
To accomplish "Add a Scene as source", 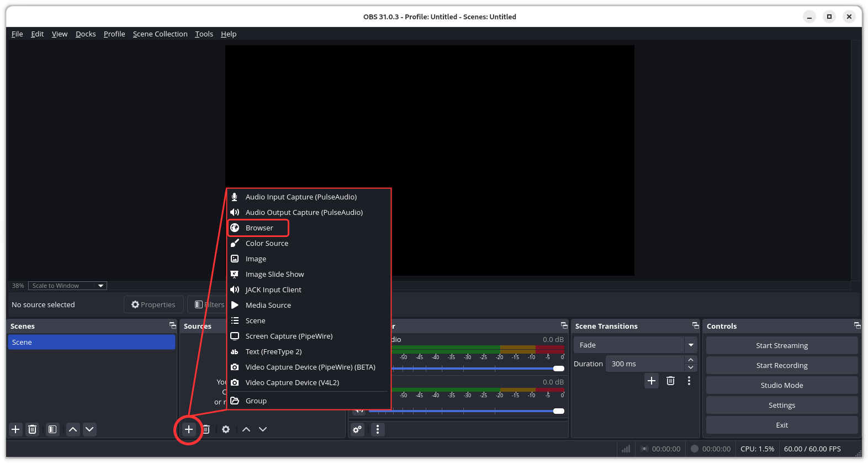I will [309, 320].
